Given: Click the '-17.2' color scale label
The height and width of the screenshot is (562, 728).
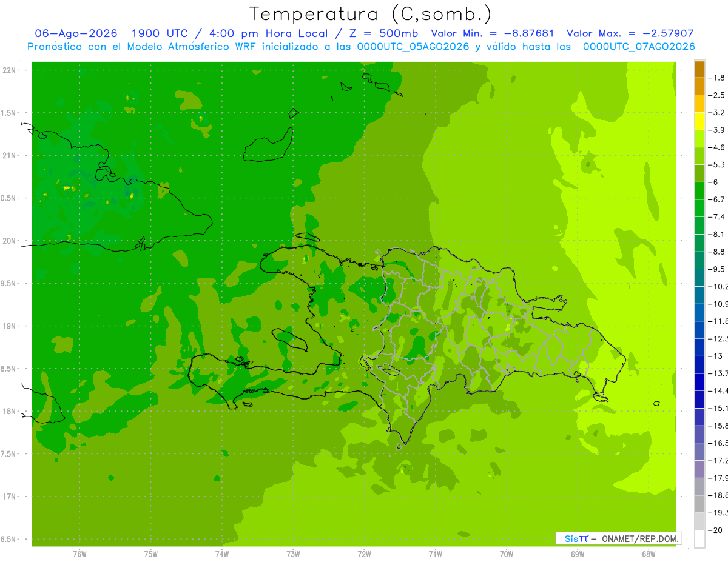Looking at the screenshot, I should (x=718, y=460).
